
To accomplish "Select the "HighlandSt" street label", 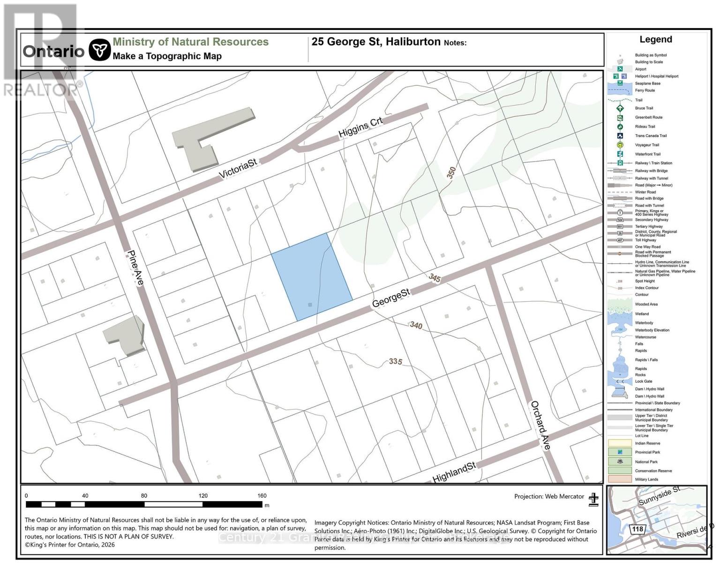I will pyautogui.click(x=454, y=472).
